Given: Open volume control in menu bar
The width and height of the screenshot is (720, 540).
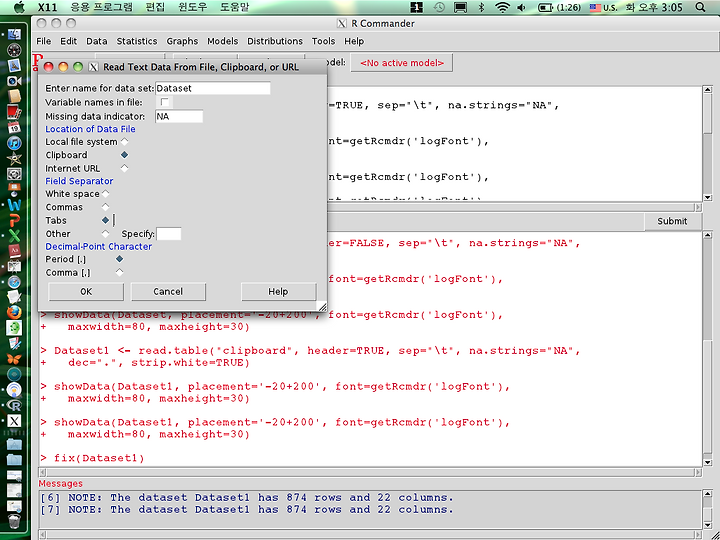Looking at the screenshot, I should (x=522, y=7).
